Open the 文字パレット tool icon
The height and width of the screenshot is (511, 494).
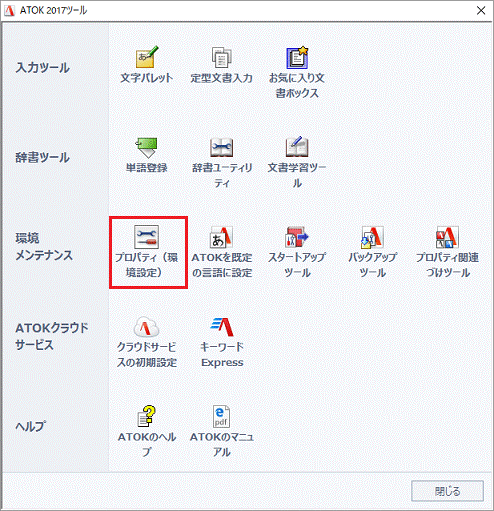coord(147,57)
